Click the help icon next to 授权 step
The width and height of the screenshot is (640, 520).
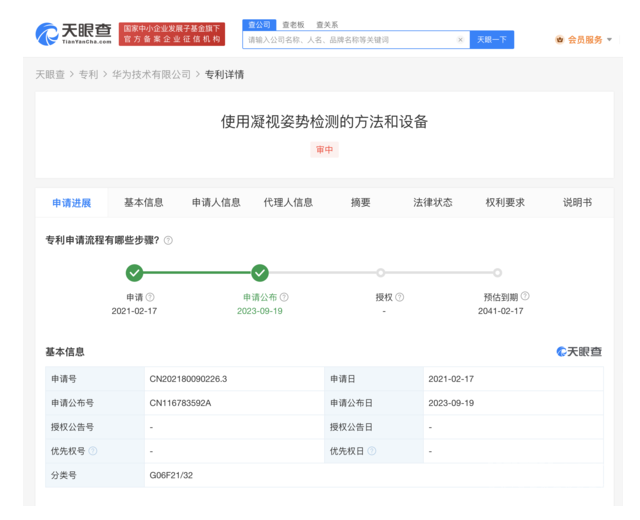(400, 297)
